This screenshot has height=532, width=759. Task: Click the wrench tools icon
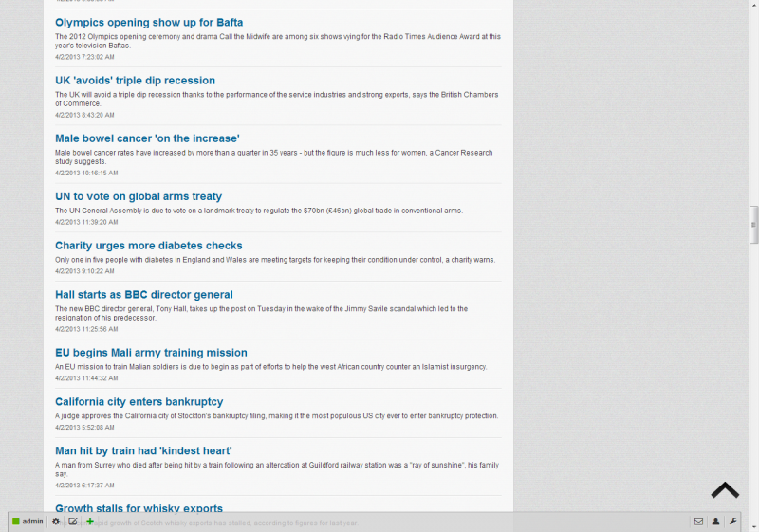pyautogui.click(x=732, y=522)
